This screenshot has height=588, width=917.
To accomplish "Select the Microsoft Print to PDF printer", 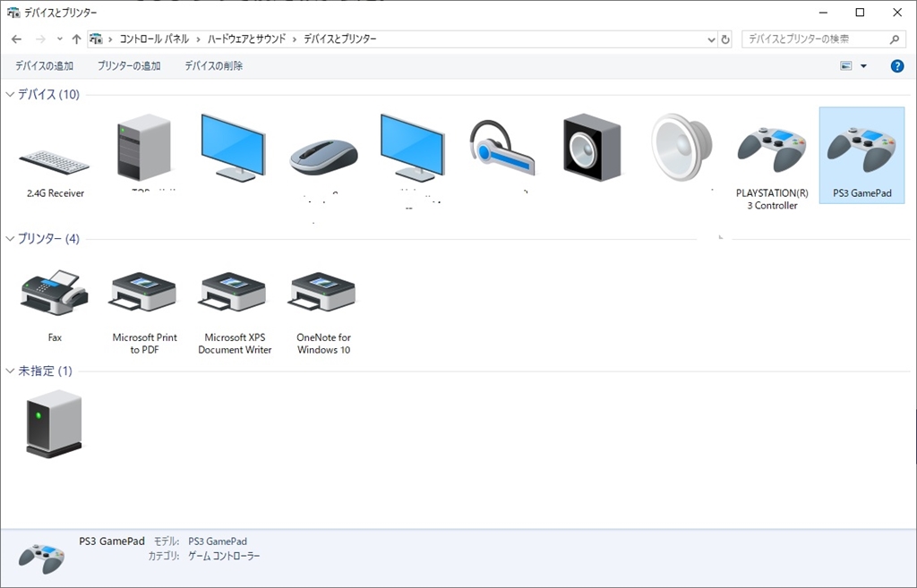I will [144, 291].
